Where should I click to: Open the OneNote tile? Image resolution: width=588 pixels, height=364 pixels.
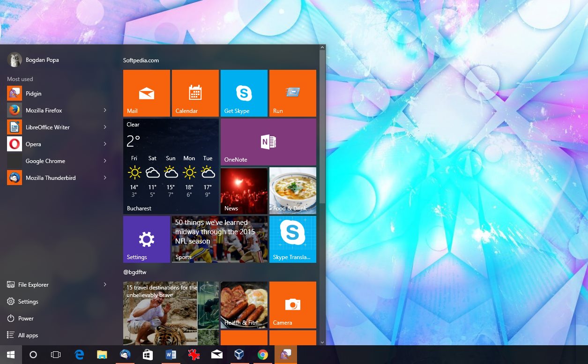[268, 141]
